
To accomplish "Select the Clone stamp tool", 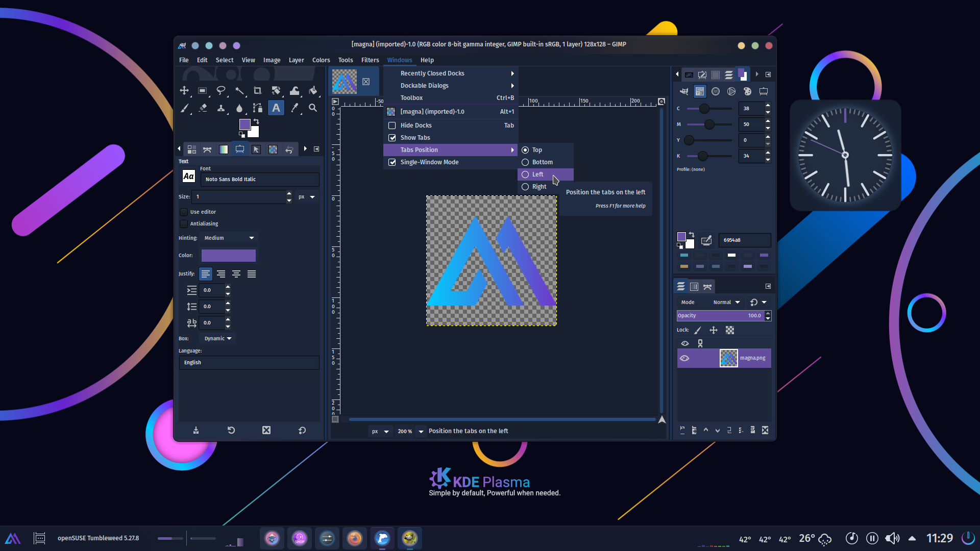I will tap(221, 108).
